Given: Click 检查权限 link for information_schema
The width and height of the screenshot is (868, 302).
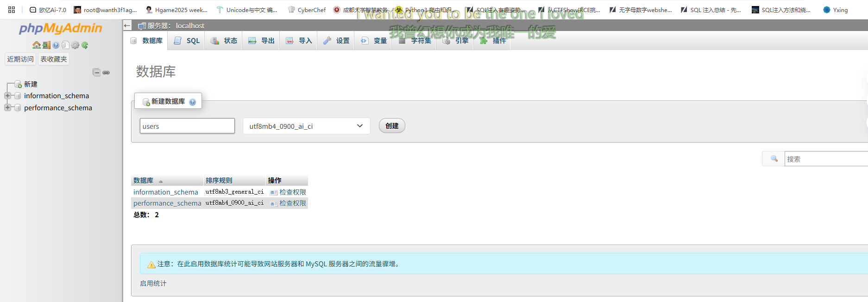Looking at the screenshot, I should tap(292, 192).
